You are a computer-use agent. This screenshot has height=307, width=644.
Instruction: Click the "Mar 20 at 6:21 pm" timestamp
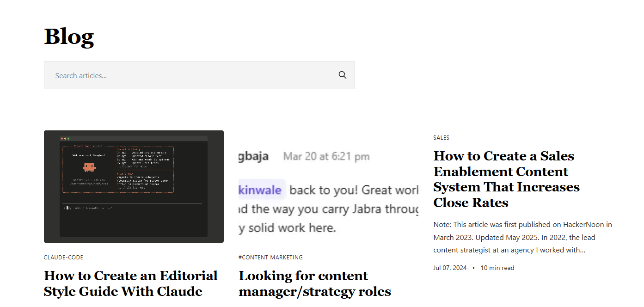coord(326,156)
